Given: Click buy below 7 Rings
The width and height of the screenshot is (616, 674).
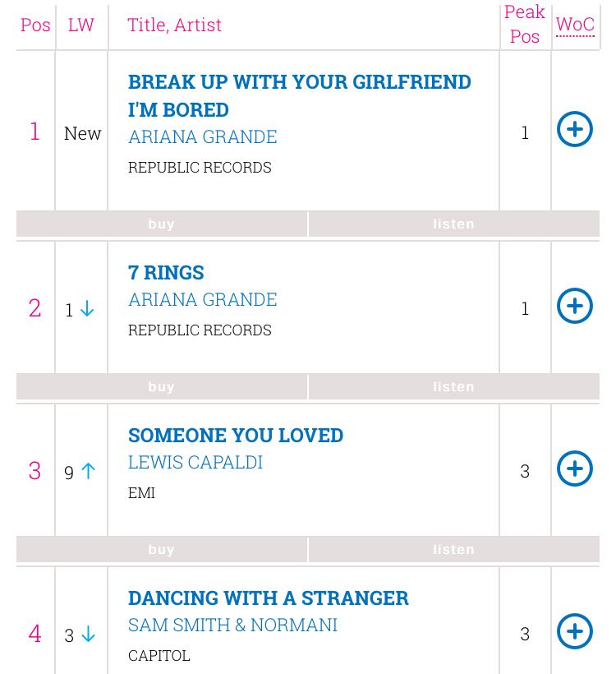Looking at the screenshot, I should [x=162, y=386].
